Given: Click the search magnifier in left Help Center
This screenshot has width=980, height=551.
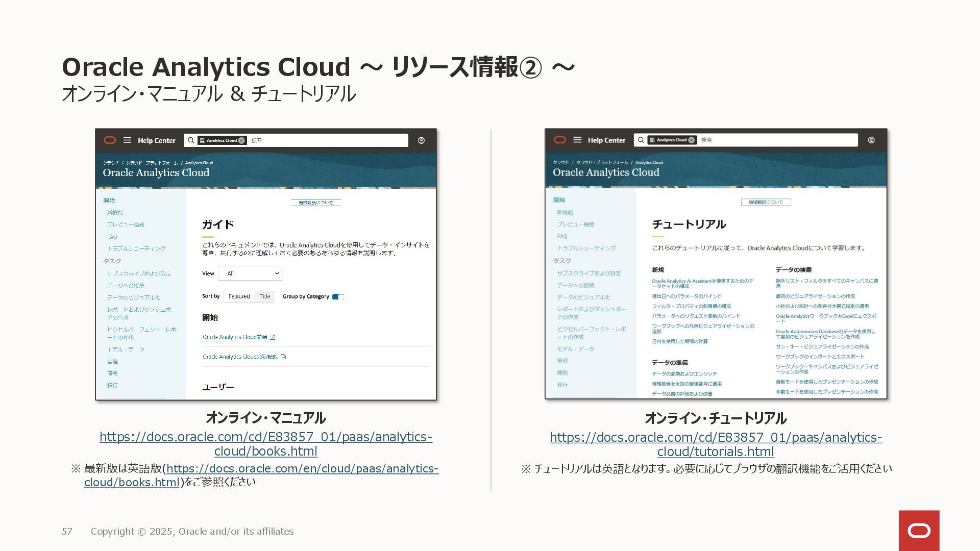Looking at the screenshot, I should (191, 140).
